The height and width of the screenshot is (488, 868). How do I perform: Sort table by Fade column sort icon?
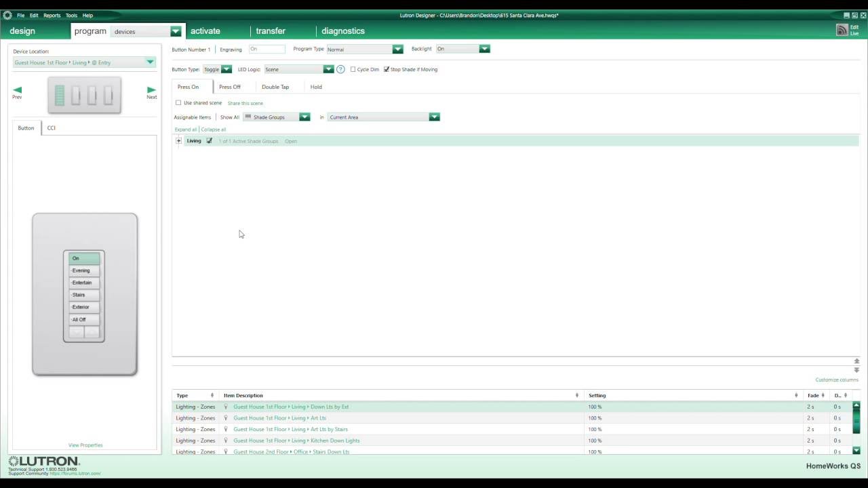(823, 395)
